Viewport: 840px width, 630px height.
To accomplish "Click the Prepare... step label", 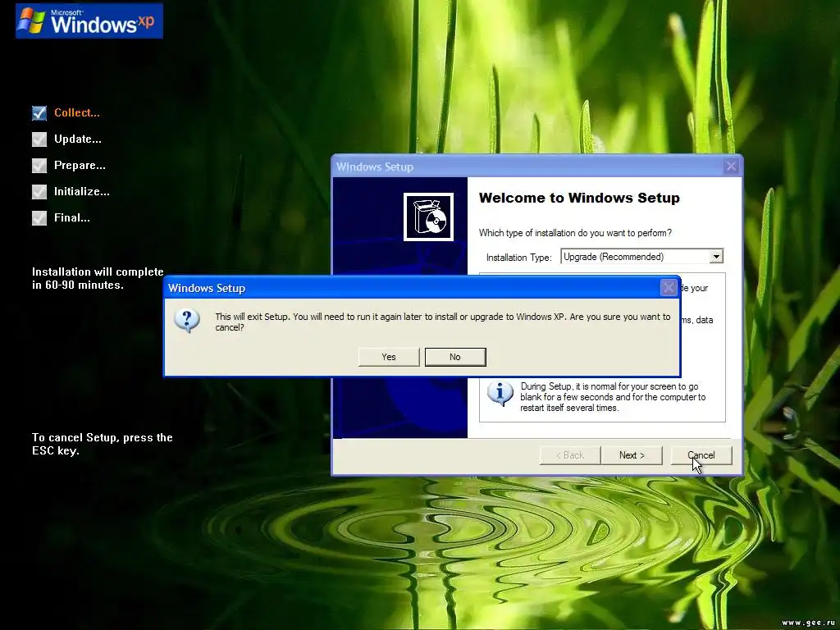I will (x=80, y=166).
